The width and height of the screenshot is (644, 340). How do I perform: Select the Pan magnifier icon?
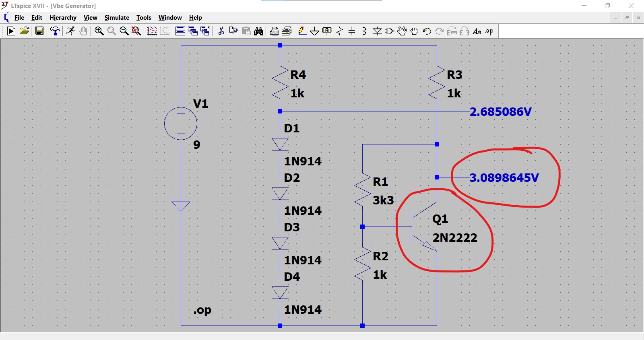[111, 31]
